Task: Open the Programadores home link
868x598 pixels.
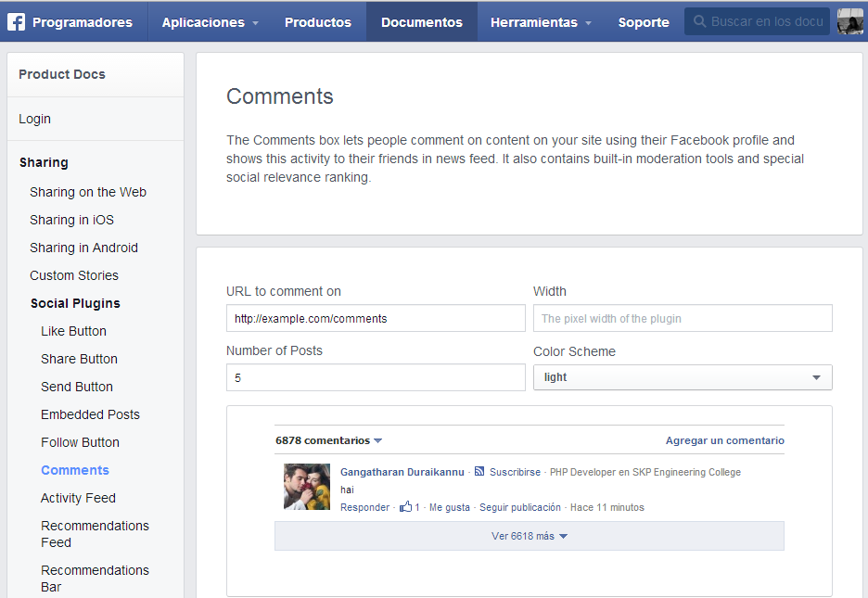Action: [83, 22]
